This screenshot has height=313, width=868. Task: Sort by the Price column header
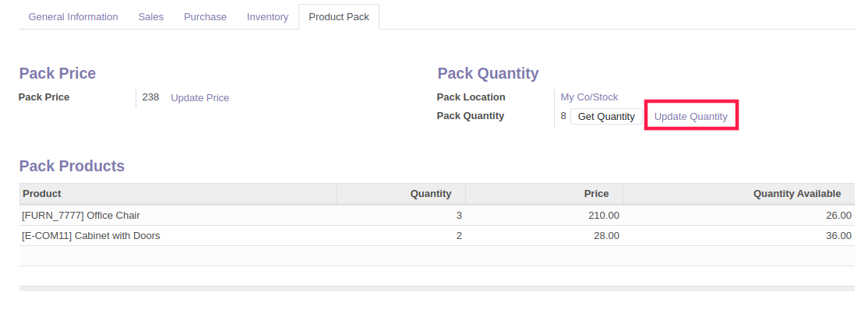pyautogui.click(x=544, y=194)
